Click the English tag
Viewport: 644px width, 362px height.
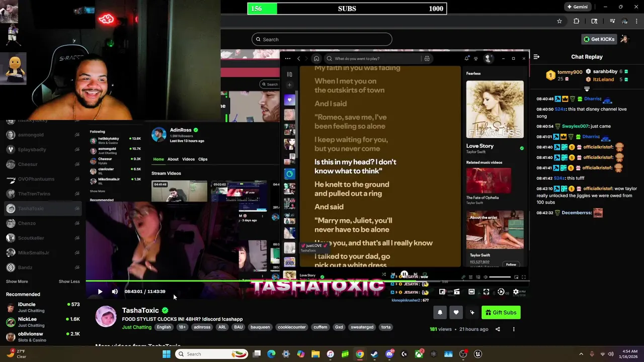164,327
